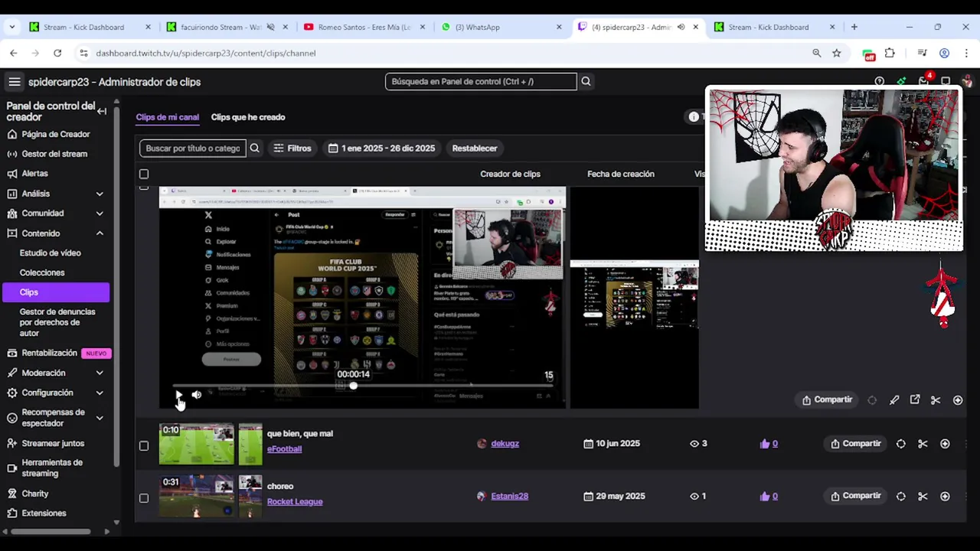The image size is (980, 551).
Task: Open the Chrome tab search dropdown
Action: point(11,27)
